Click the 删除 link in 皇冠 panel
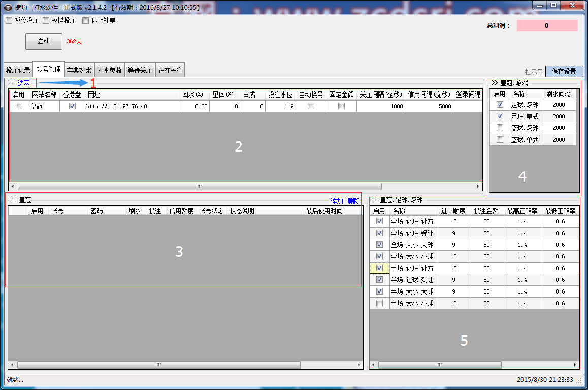588x390 pixels. (x=353, y=201)
